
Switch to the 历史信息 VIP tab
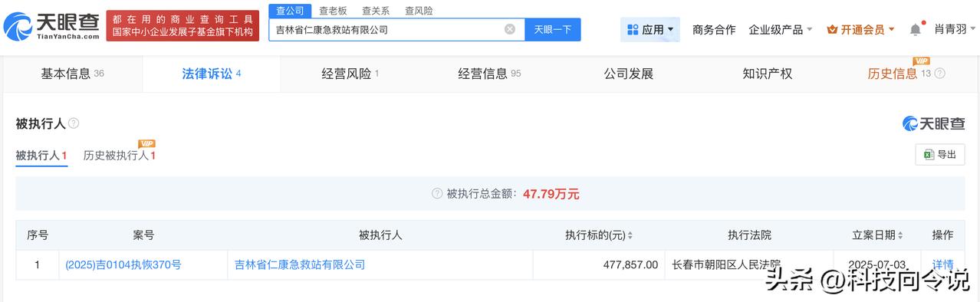click(906, 74)
